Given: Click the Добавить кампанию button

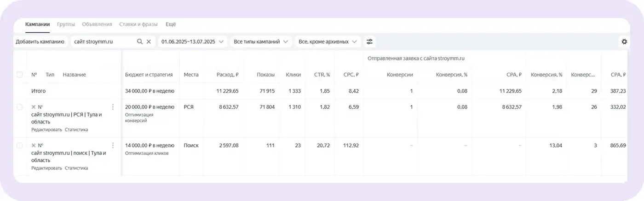Looking at the screenshot, I should [40, 41].
